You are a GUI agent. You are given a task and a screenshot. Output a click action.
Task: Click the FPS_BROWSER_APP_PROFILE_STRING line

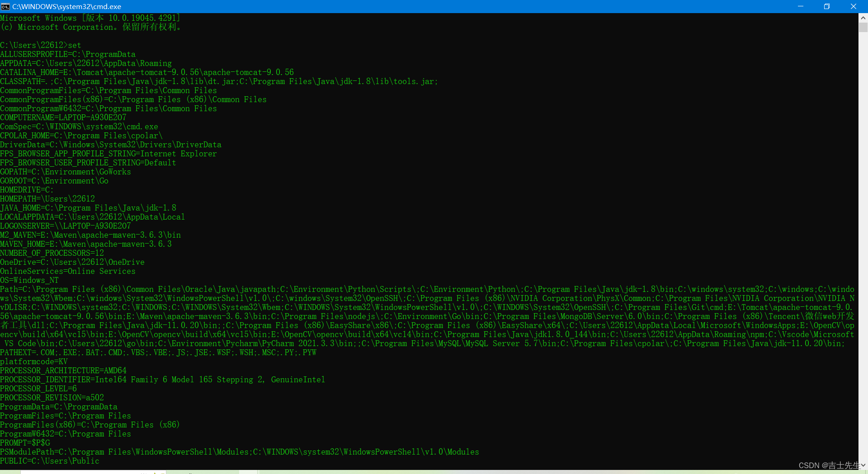click(108, 154)
